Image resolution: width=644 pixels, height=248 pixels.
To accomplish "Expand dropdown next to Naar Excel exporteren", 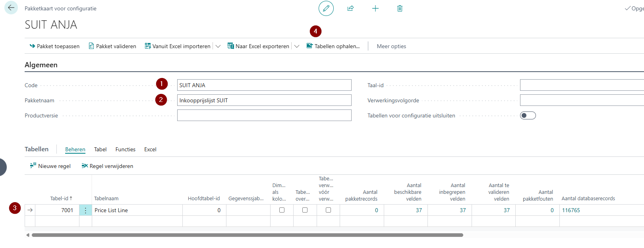I will (297, 46).
